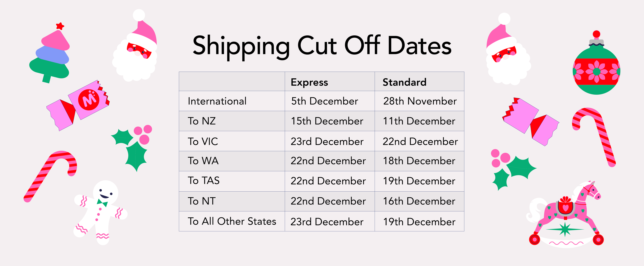The height and width of the screenshot is (266, 644).
Task: Select the To All Other States label
Action: [x=232, y=221]
